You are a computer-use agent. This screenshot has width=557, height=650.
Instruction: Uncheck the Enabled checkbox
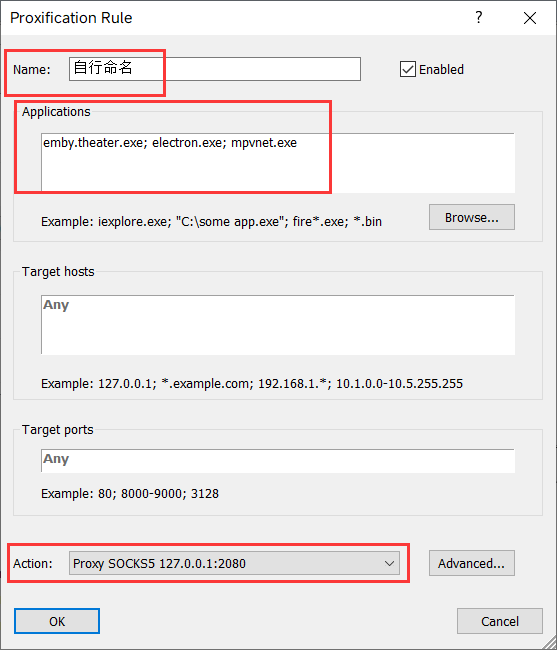point(408,69)
